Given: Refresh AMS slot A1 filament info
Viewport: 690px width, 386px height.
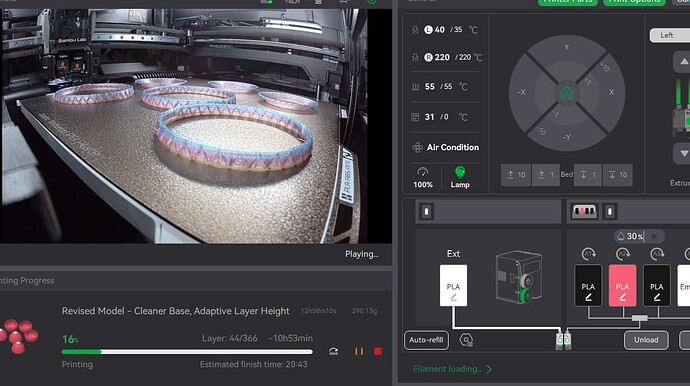Looking at the screenshot, I should click(588, 254).
